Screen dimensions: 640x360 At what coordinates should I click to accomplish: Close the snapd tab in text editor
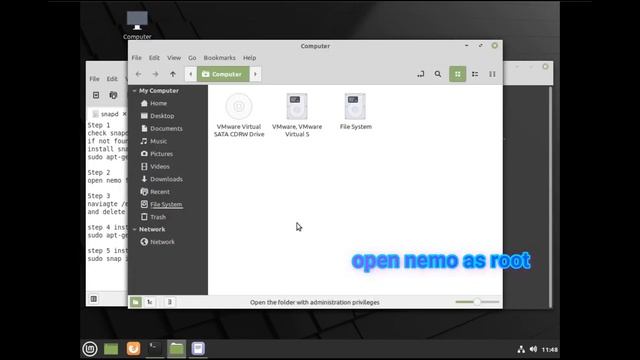click(124, 114)
